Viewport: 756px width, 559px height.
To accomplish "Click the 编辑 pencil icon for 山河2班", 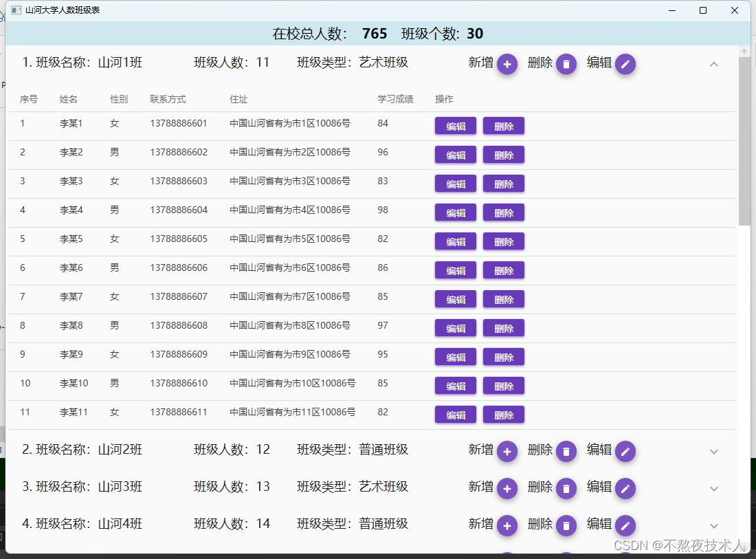I will pyautogui.click(x=625, y=451).
